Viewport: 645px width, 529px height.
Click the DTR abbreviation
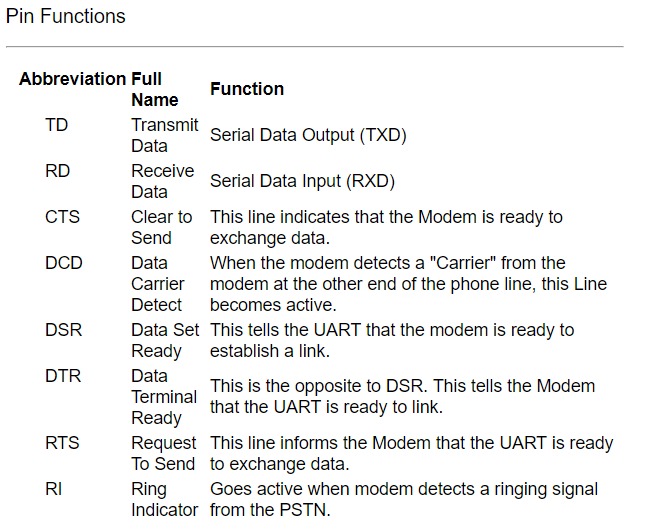point(63,375)
